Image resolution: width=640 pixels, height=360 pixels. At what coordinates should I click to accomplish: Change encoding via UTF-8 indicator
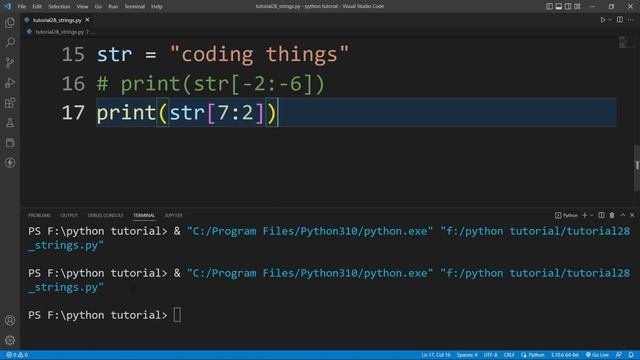coord(490,355)
